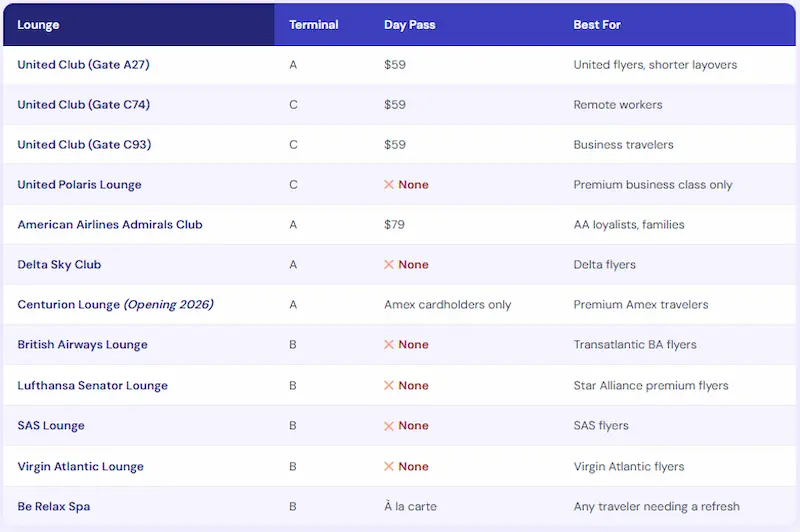The width and height of the screenshot is (800, 532).
Task: Click terminal B in Virgin Atlantic Lounge row
Action: pos(293,467)
